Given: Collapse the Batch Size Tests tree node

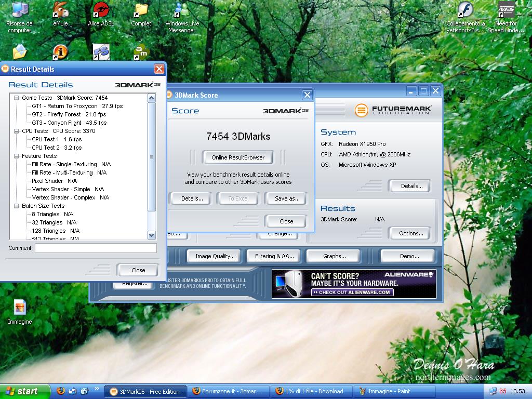Looking at the screenshot, I should pyautogui.click(x=16, y=206).
